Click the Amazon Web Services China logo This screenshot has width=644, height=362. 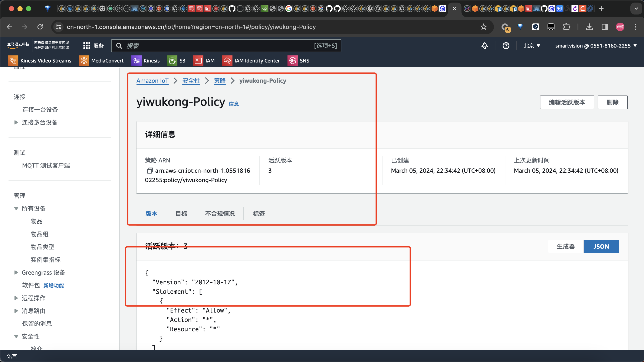(x=18, y=45)
